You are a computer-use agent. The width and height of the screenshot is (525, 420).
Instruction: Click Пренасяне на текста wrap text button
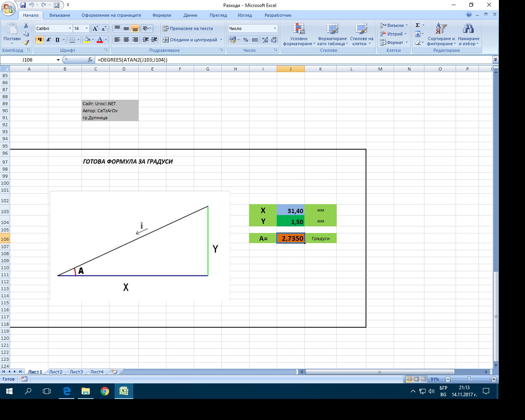tap(187, 28)
